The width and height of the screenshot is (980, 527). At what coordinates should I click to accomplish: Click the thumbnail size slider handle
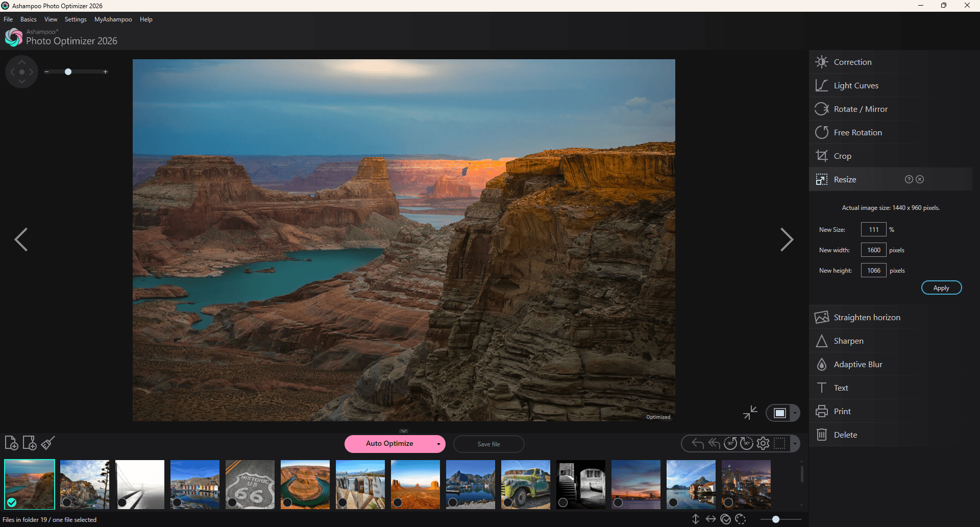[776, 519]
